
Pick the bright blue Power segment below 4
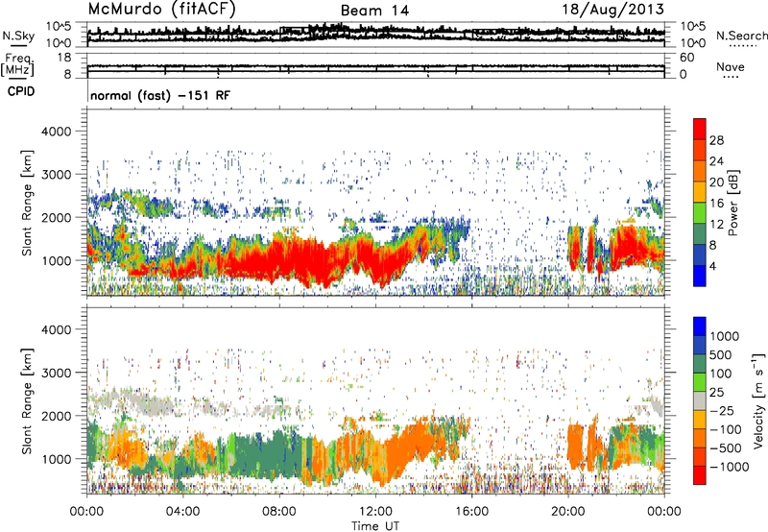(700, 276)
